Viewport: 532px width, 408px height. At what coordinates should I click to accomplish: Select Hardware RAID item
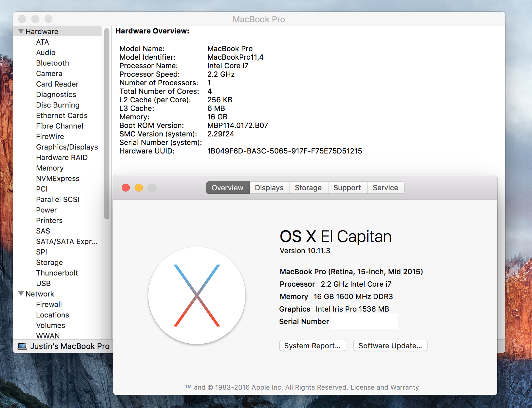[62, 157]
